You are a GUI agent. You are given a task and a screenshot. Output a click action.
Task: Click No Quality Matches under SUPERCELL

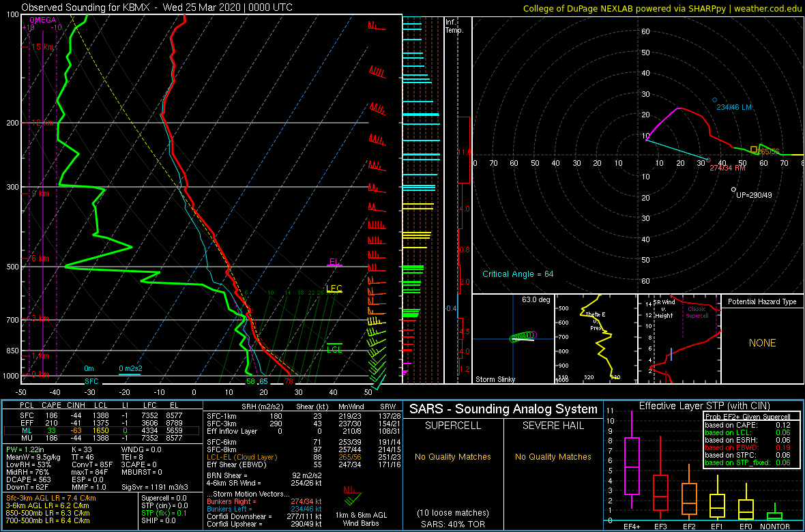coord(453,457)
